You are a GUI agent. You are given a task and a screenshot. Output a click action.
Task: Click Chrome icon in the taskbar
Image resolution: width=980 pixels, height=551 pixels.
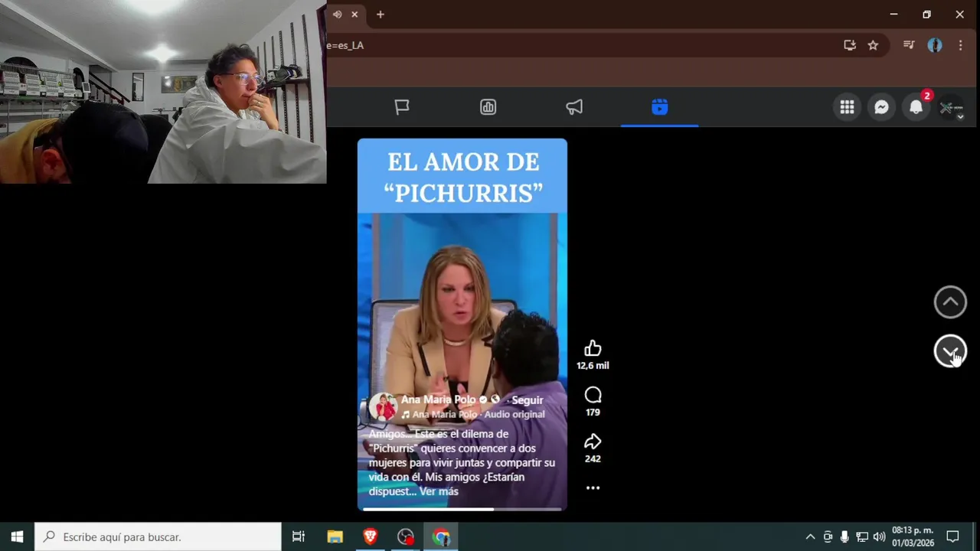(441, 536)
